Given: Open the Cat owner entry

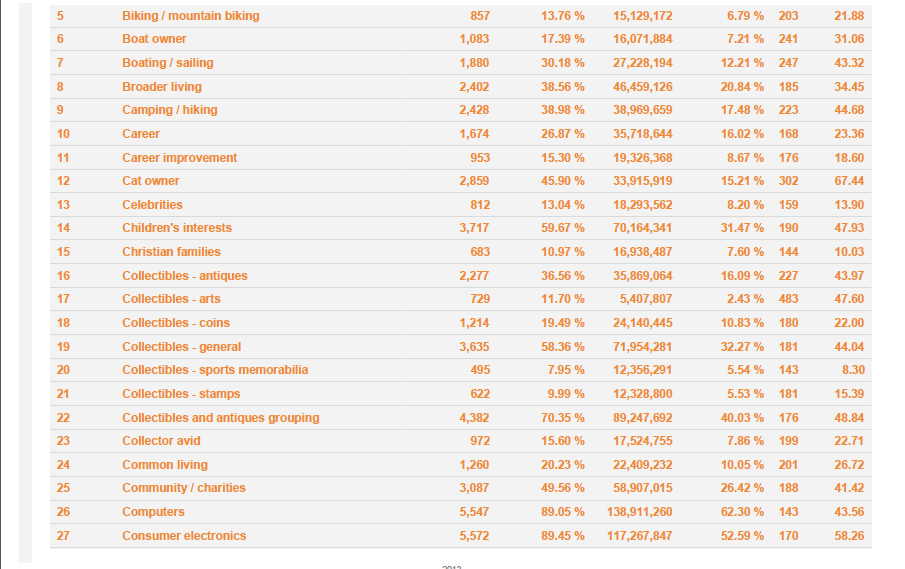Looking at the screenshot, I should [151, 181].
